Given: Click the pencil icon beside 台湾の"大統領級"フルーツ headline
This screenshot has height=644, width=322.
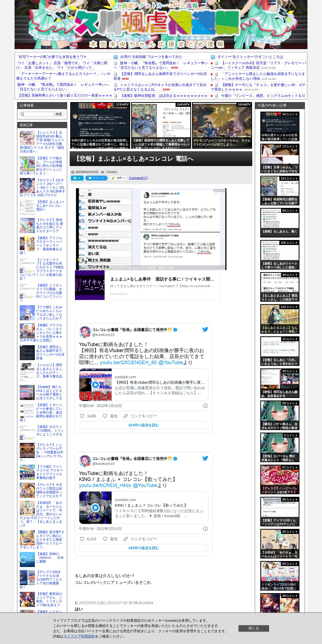Looking at the screenshot, I should click(x=116, y=57).
